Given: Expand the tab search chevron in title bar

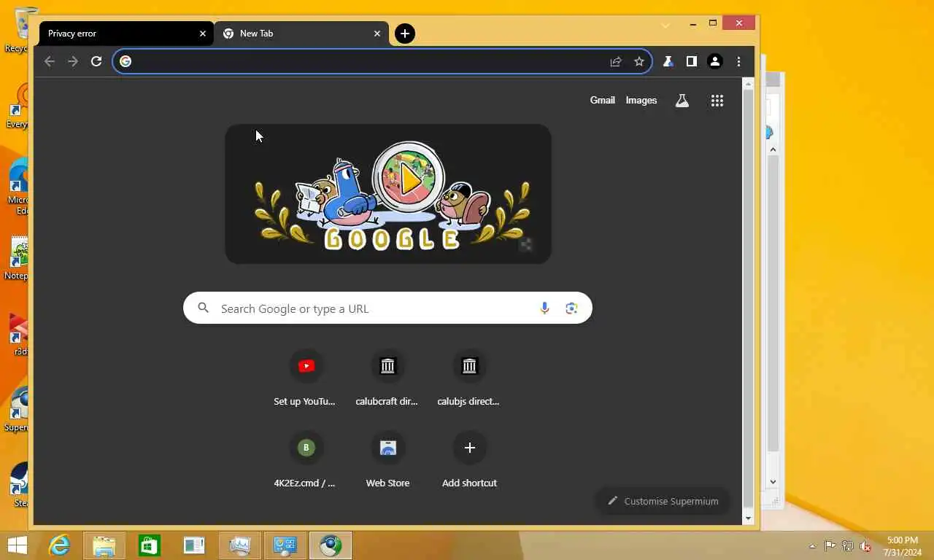Looking at the screenshot, I should point(665,25).
